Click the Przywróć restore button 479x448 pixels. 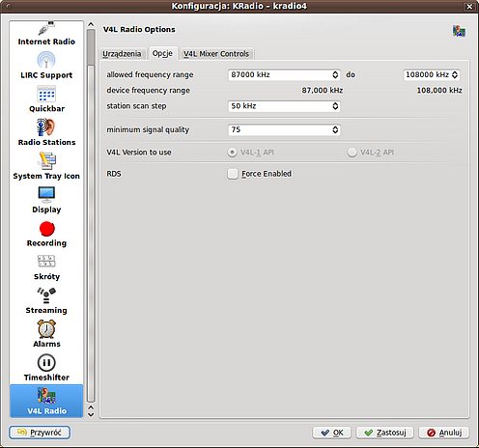pos(40,433)
